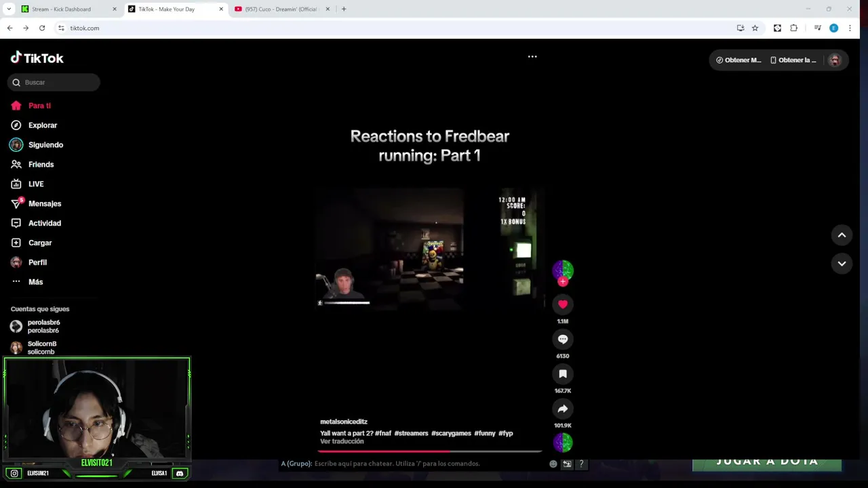Open the Extensions puzzle icon
This screenshot has width=868, height=488.
[x=794, y=28]
